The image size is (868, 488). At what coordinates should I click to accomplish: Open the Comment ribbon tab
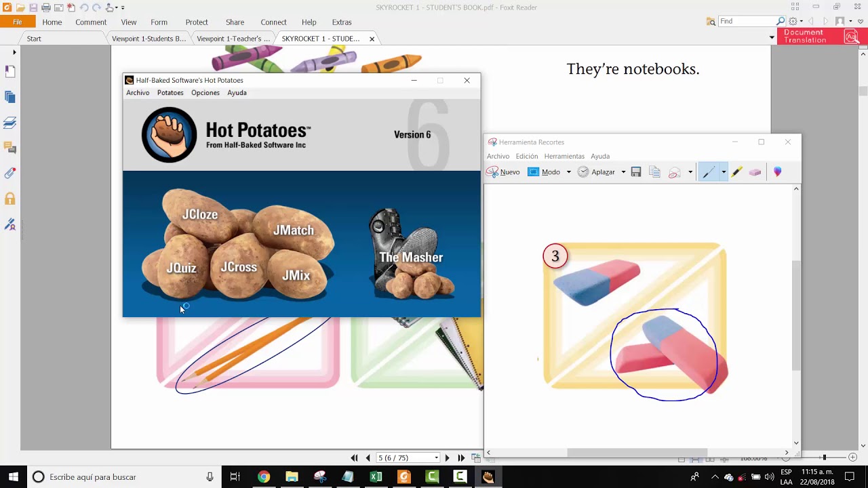91,22
